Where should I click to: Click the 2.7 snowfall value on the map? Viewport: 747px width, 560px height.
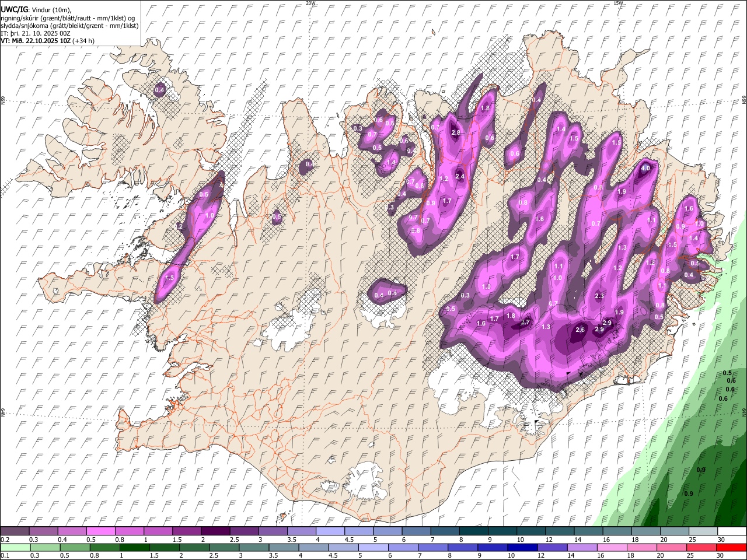click(525, 323)
